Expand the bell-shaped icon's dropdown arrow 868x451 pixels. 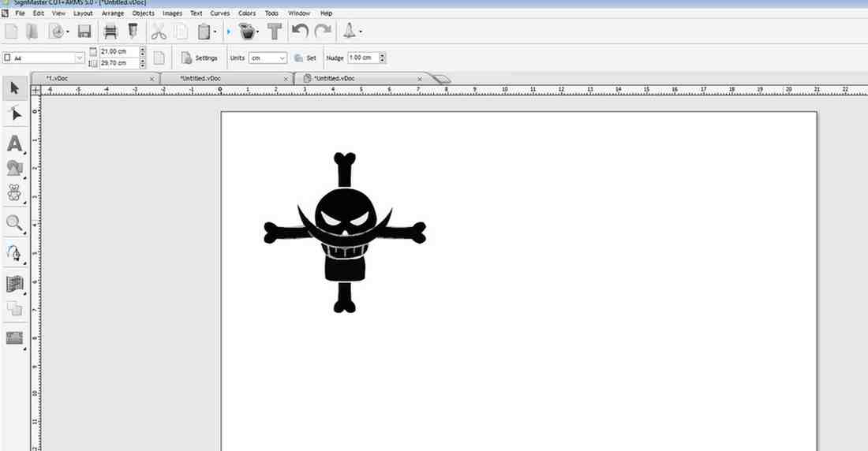tap(361, 32)
